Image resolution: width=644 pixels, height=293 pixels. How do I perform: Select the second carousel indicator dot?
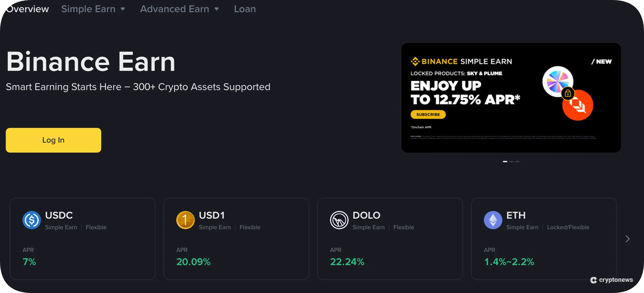[x=511, y=162]
